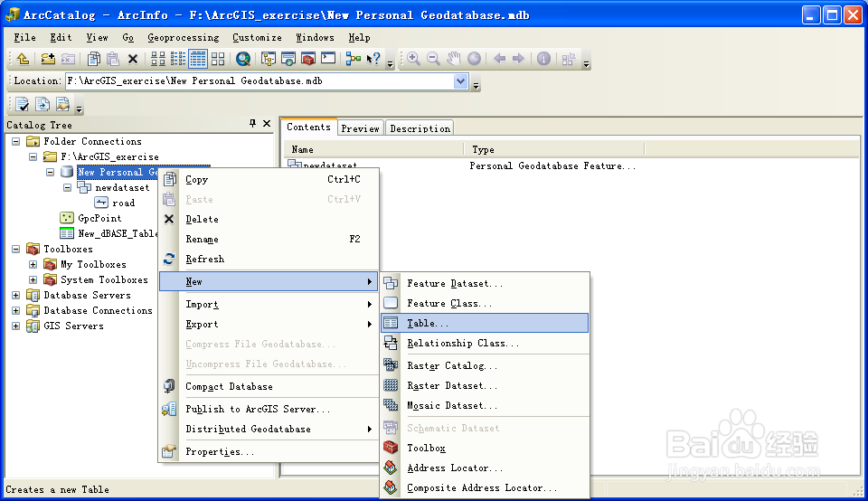Select the road feature class in tree

coord(123,203)
